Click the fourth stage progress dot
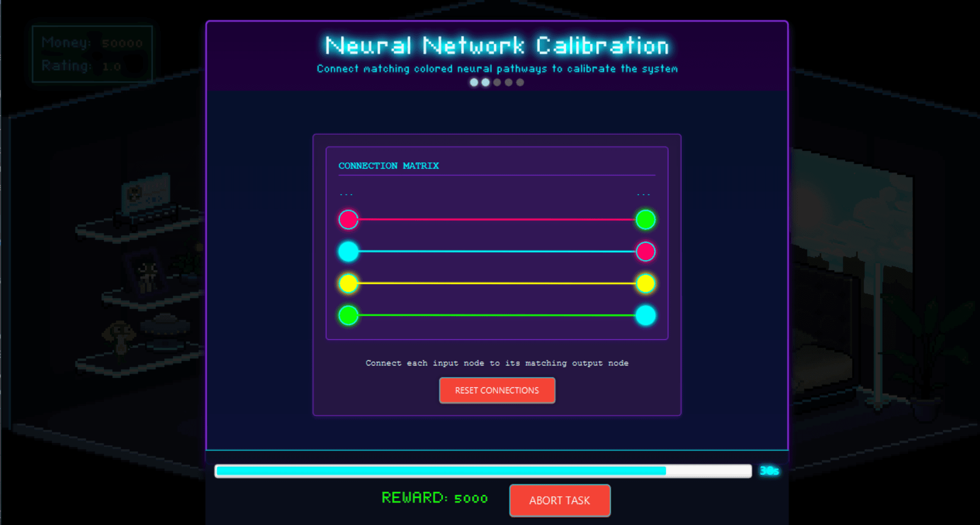Screen dimensions: 980x525 509,83
